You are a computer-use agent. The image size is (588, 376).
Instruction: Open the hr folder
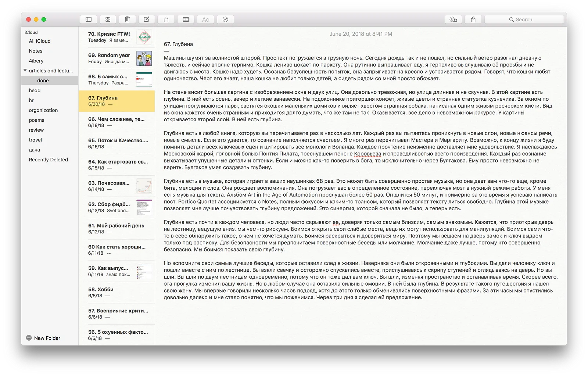click(x=50, y=100)
